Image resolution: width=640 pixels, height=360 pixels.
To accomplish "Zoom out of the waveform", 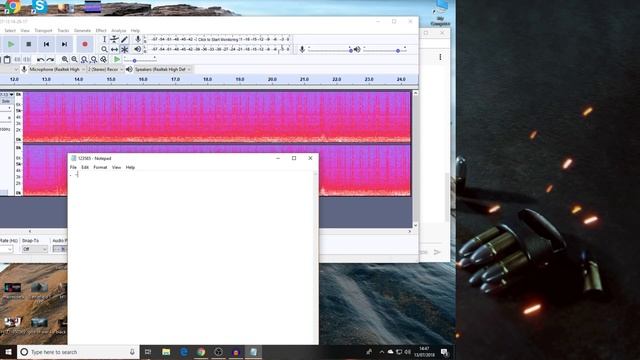I will (75, 60).
